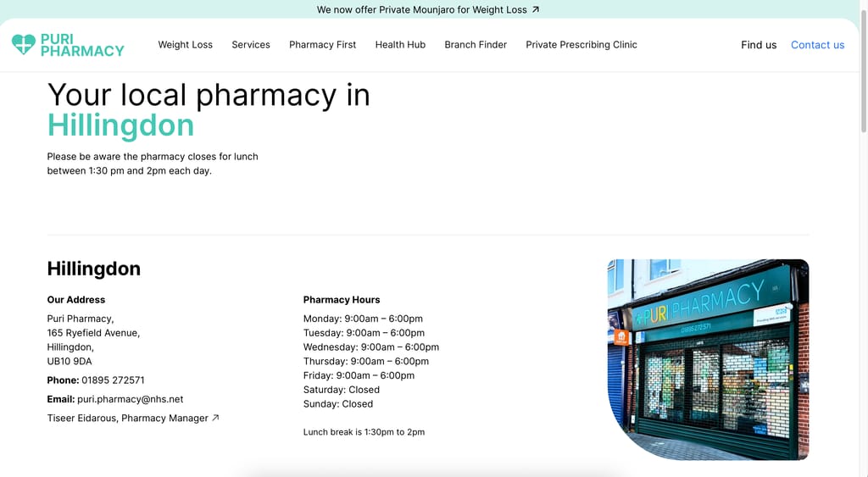Click the green Hillingdon heading word
Image resolution: width=868 pixels, height=477 pixels.
120,125
